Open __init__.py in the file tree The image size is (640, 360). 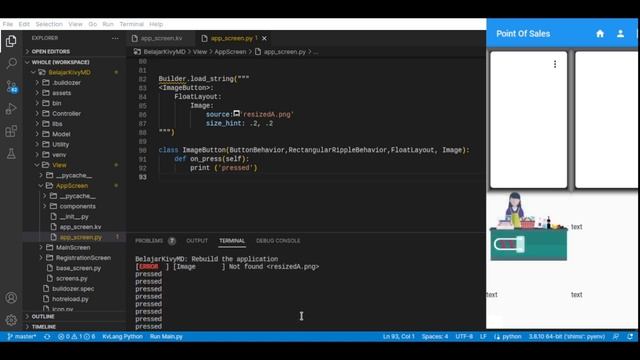pos(74,217)
